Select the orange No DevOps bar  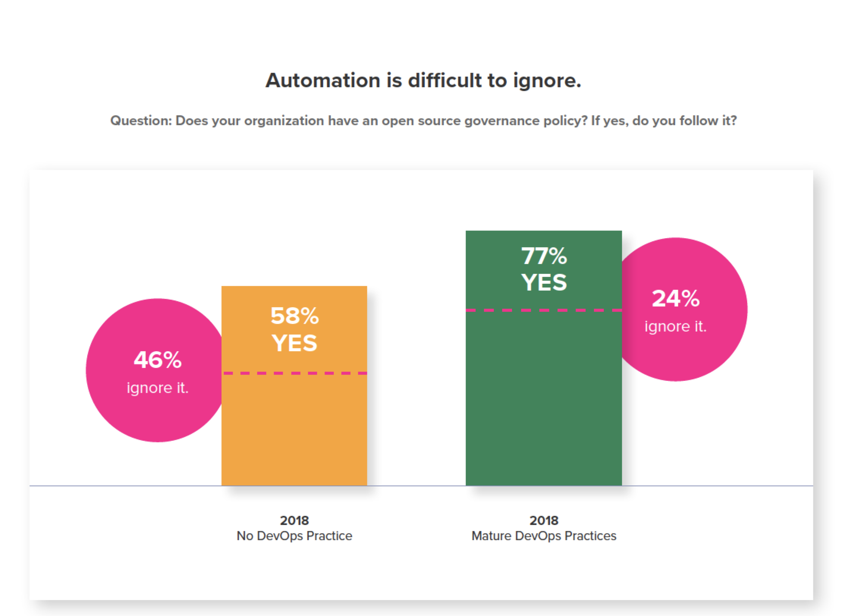pos(294,429)
